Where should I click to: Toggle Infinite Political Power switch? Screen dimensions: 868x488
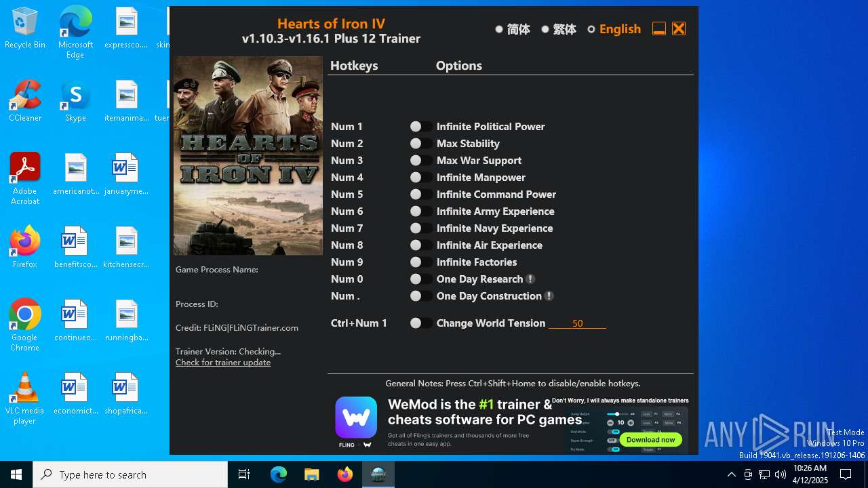tap(421, 127)
